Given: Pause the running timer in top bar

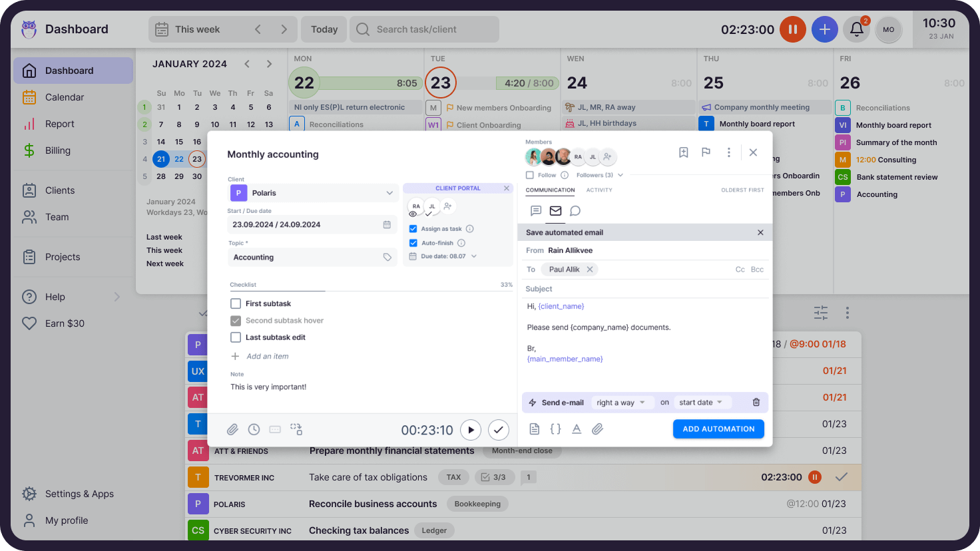Looking at the screenshot, I should [792, 29].
